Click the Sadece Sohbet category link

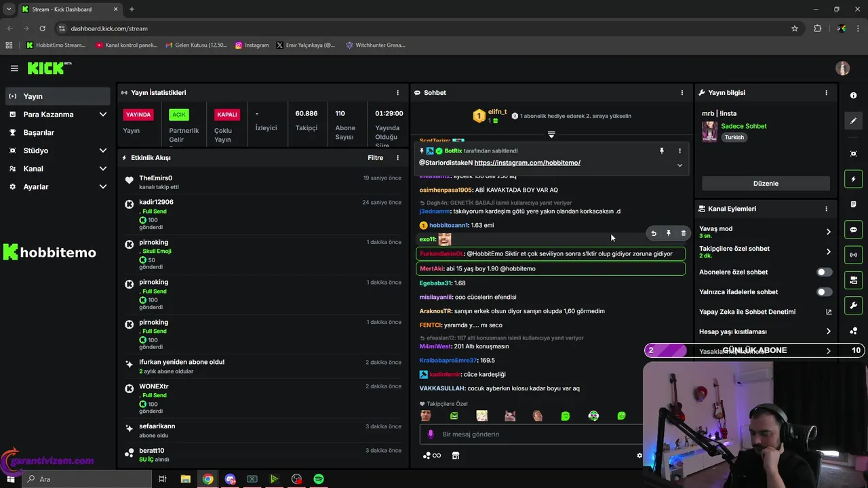[744, 126]
